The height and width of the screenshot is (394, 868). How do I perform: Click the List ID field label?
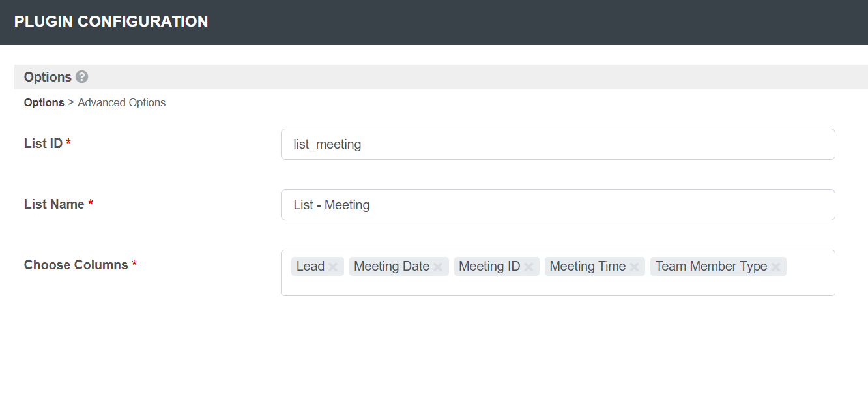coord(43,144)
